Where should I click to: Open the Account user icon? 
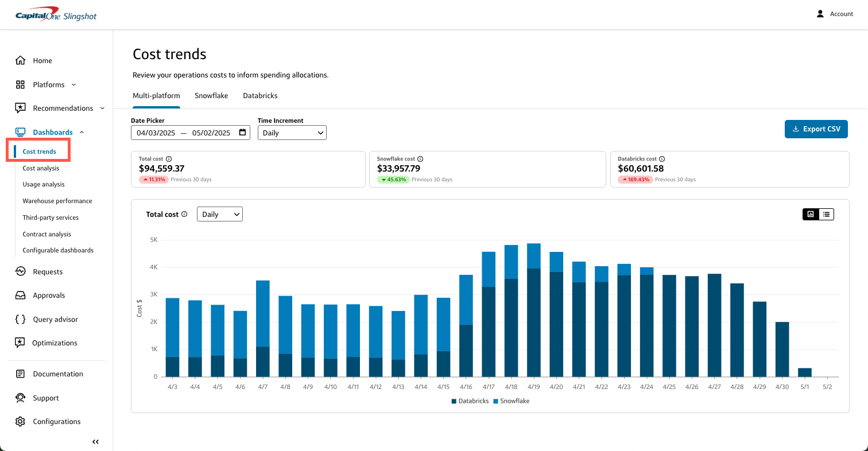tap(820, 14)
